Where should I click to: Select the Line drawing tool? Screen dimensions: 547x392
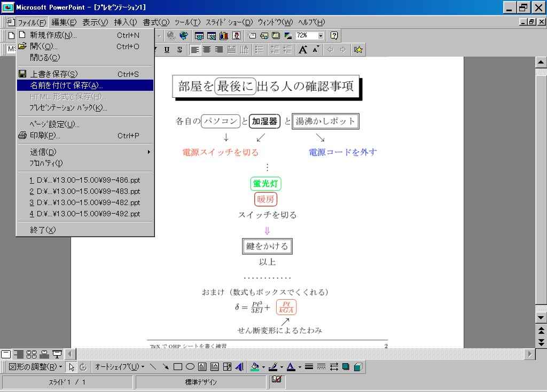tap(153, 367)
